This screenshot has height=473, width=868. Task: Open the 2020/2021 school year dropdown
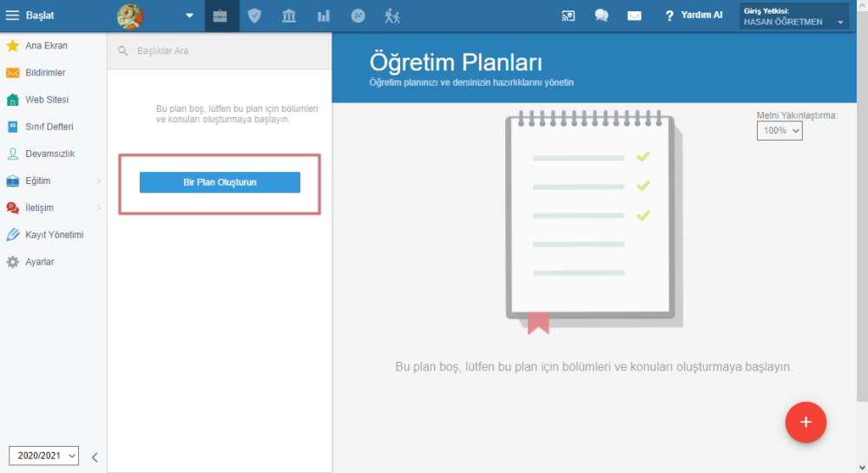click(43, 456)
